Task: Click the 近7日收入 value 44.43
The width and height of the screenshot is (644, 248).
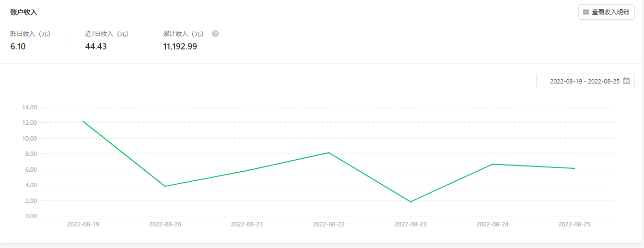Action: point(96,47)
